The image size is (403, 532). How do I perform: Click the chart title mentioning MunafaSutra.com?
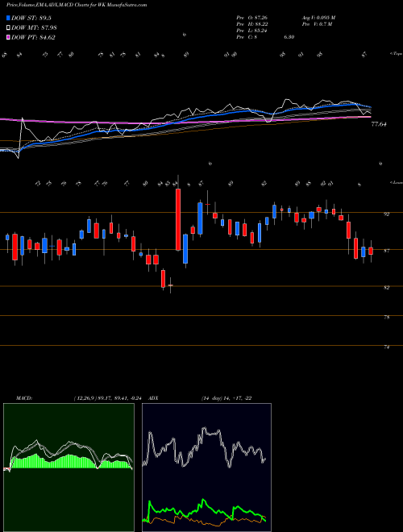click(x=77, y=6)
